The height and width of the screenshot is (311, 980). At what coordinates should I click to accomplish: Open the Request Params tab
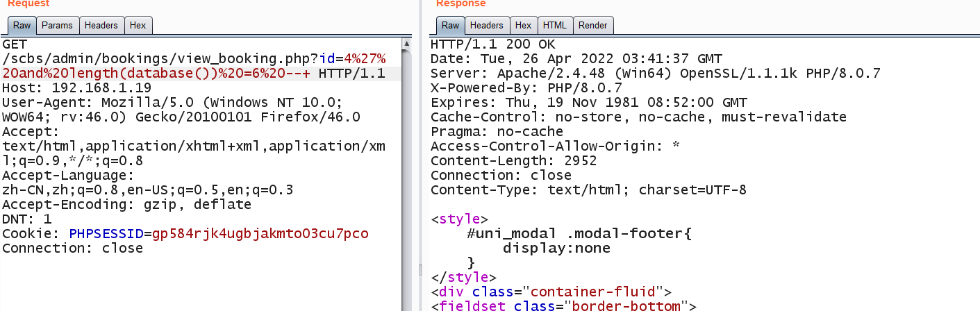(57, 26)
